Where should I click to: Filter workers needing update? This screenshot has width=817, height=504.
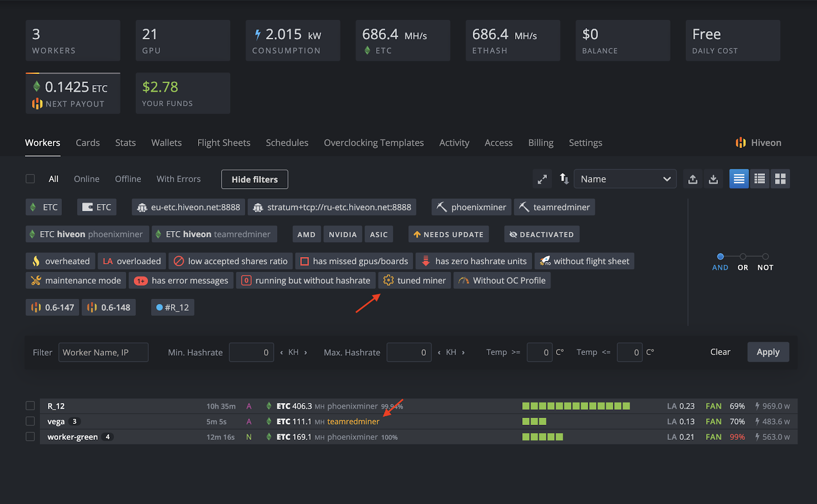point(449,234)
